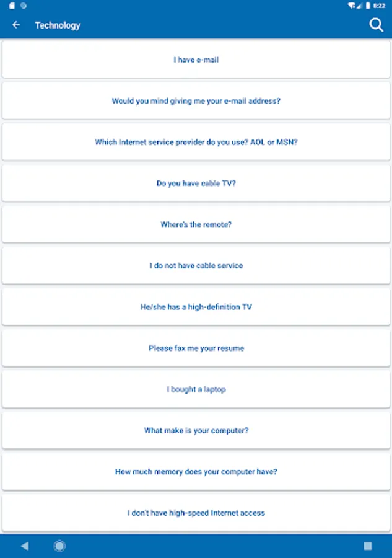Tap the back arrow next to Technology
This screenshot has height=558, width=392.
coord(16,25)
